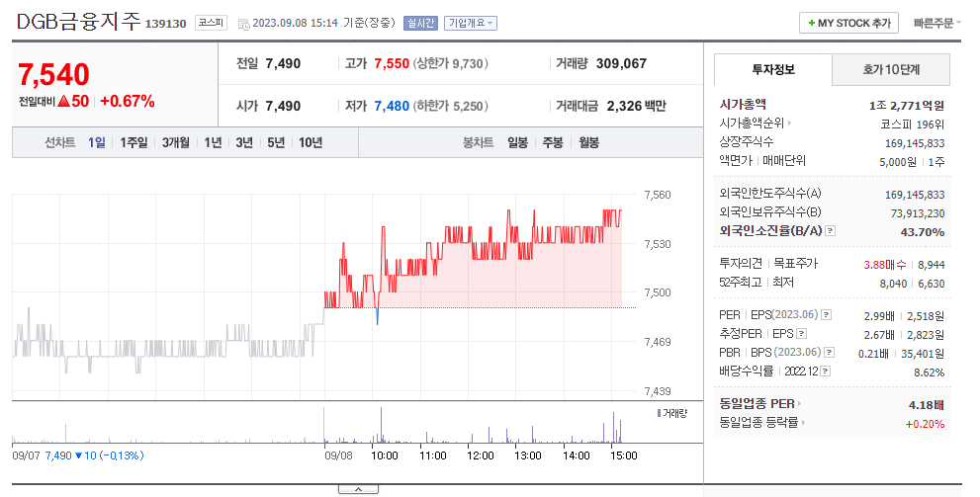Click the 43.70% foreign ownership value
980x497 pixels.
click(x=923, y=232)
